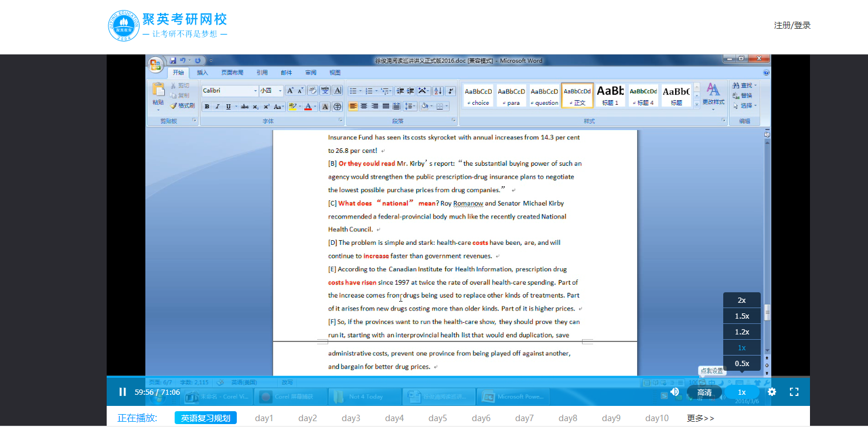This screenshot has height=427, width=868.
Task: Switch to the 审阅 ribbon tab
Action: [x=311, y=73]
